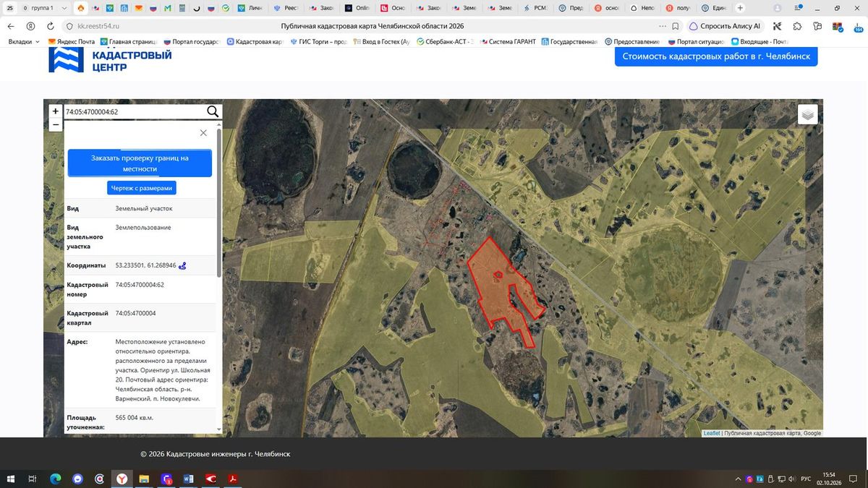Screen dimensions: 868x488
Task: Open Яндекс Почта bookmark
Action: click(x=71, y=42)
